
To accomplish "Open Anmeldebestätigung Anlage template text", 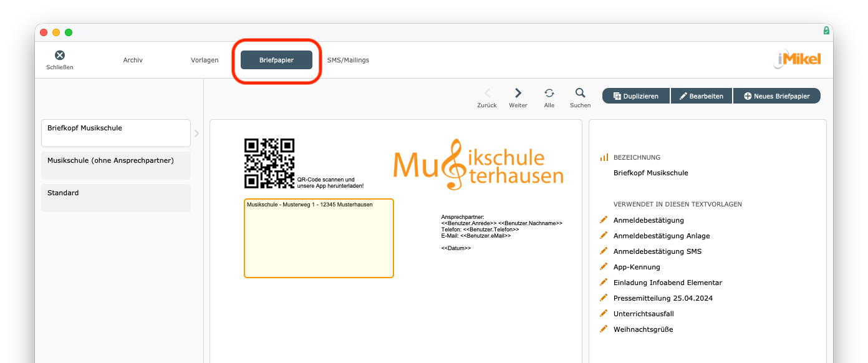I will 662,236.
